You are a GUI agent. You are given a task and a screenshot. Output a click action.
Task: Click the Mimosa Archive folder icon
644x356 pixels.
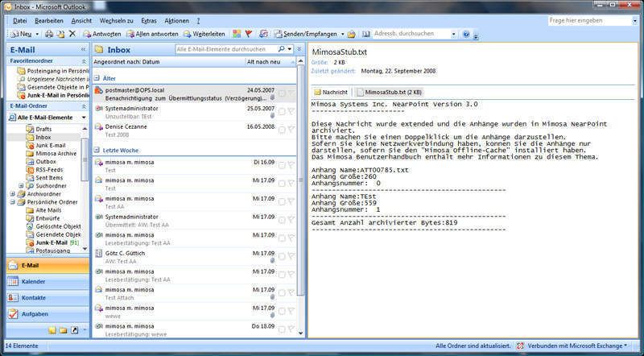(x=30, y=153)
